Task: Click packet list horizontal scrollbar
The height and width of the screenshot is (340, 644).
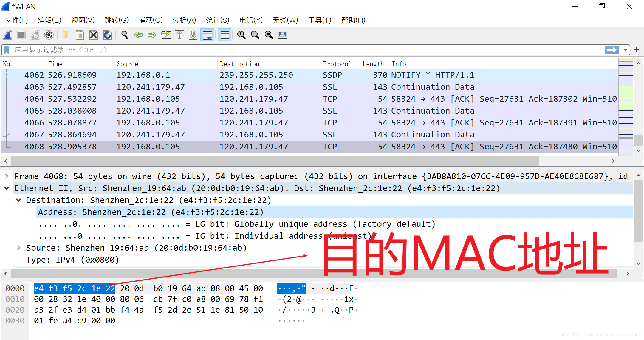Action: [x=274, y=161]
